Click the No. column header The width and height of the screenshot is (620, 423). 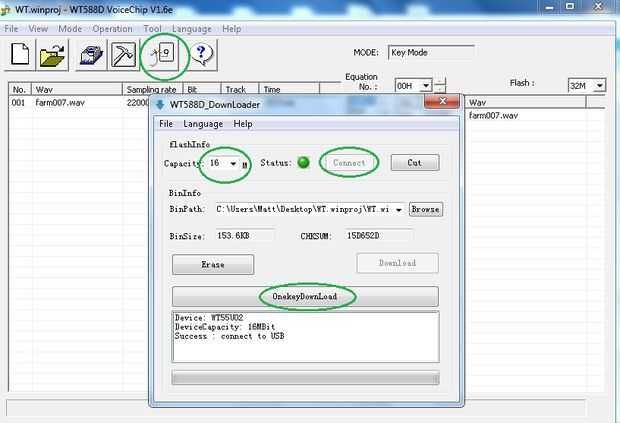tap(20, 89)
